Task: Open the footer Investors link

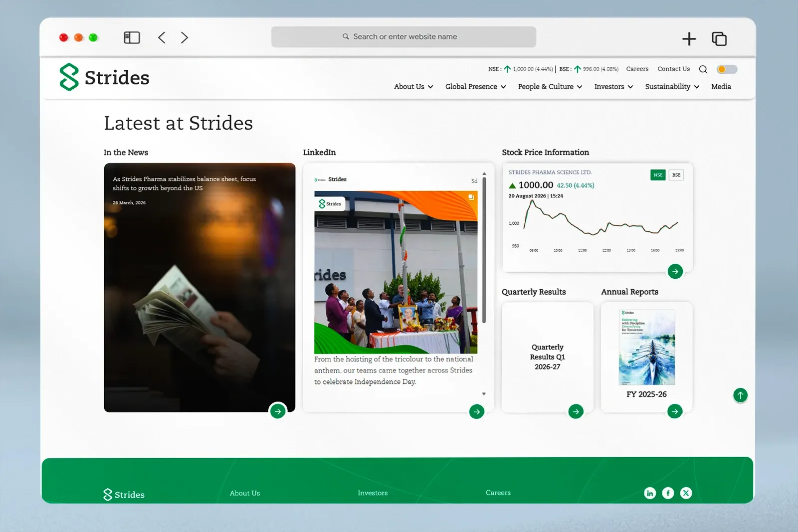Action: tap(373, 493)
